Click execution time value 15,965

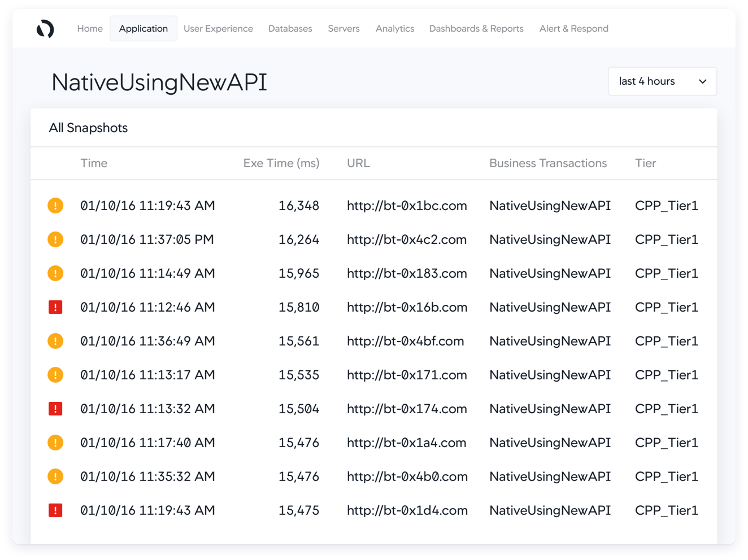pyautogui.click(x=299, y=273)
